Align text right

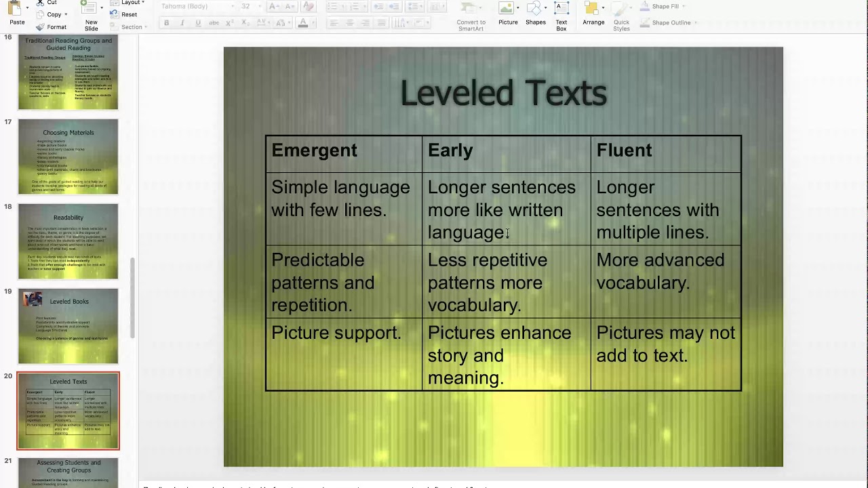pyautogui.click(x=366, y=23)
